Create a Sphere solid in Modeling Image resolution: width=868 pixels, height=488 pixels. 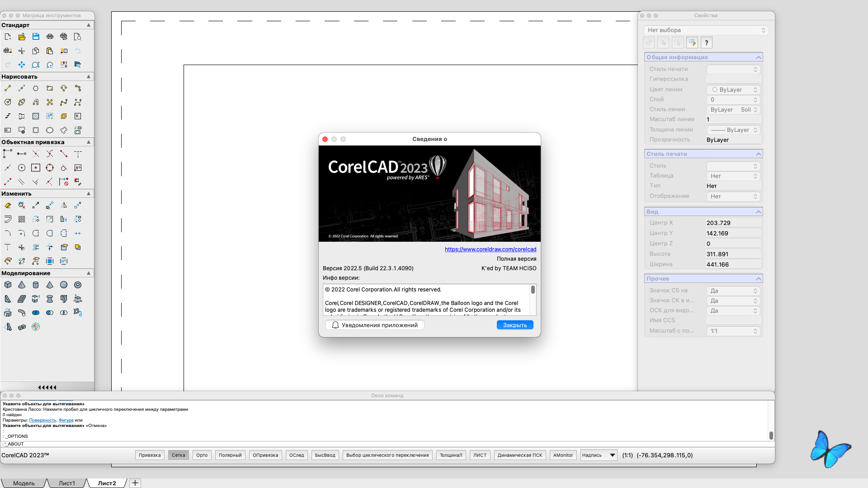pyautogui.click(x=64, y=285)
